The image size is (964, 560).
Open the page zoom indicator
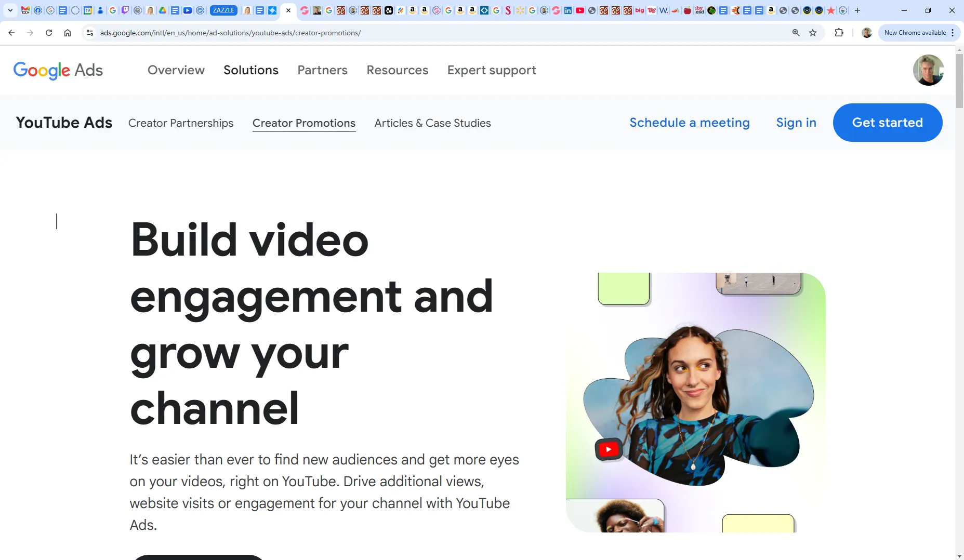coord(796,33)
